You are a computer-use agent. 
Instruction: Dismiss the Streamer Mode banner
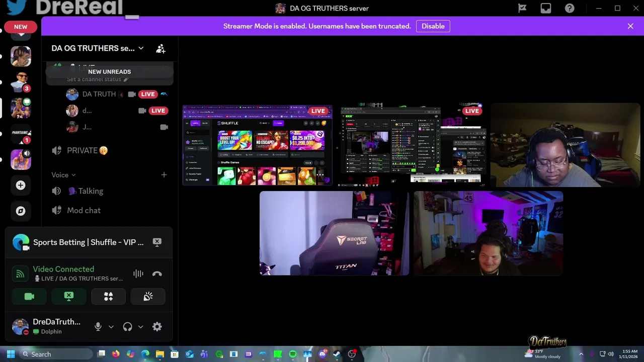[x=630, y=26]
